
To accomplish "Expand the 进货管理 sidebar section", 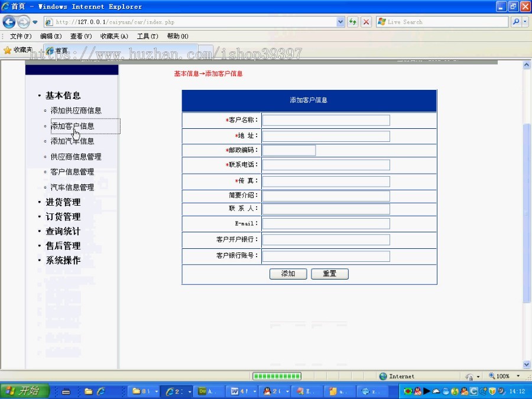I will coord(63,202).
